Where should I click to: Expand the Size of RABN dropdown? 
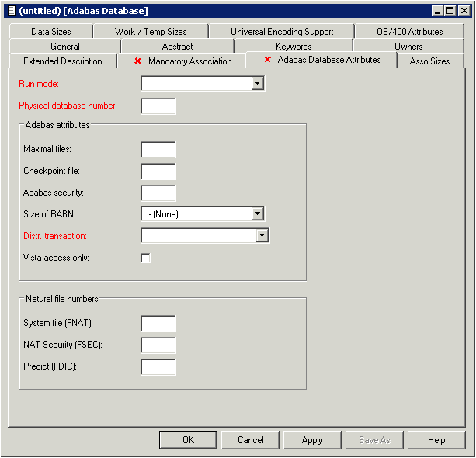click(x=258, y=214)
